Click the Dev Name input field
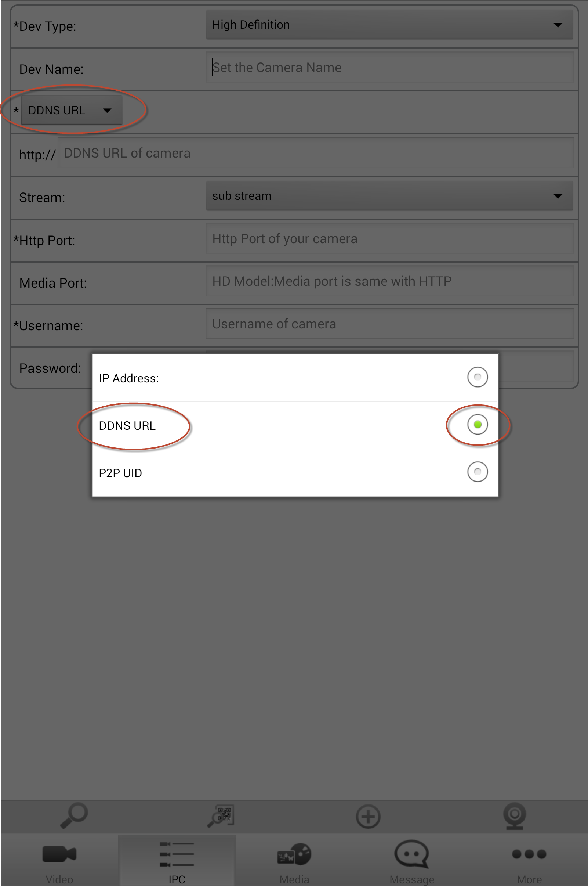This screenshot has width=588, height=886. [x=389, y=68]
